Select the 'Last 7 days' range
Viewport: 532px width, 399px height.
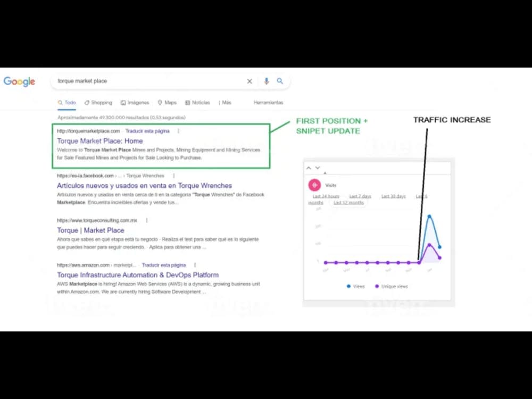[x=360, y=196]
